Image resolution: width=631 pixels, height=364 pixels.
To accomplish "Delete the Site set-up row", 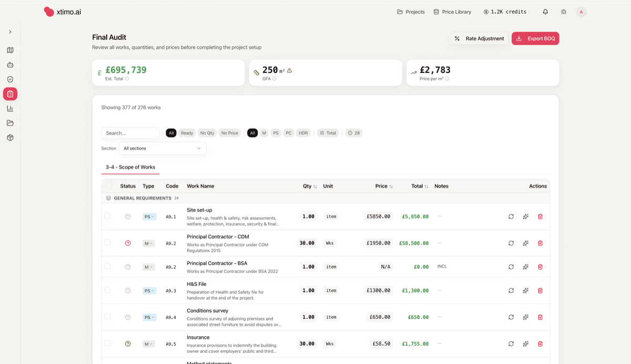I will coord(540,216).
